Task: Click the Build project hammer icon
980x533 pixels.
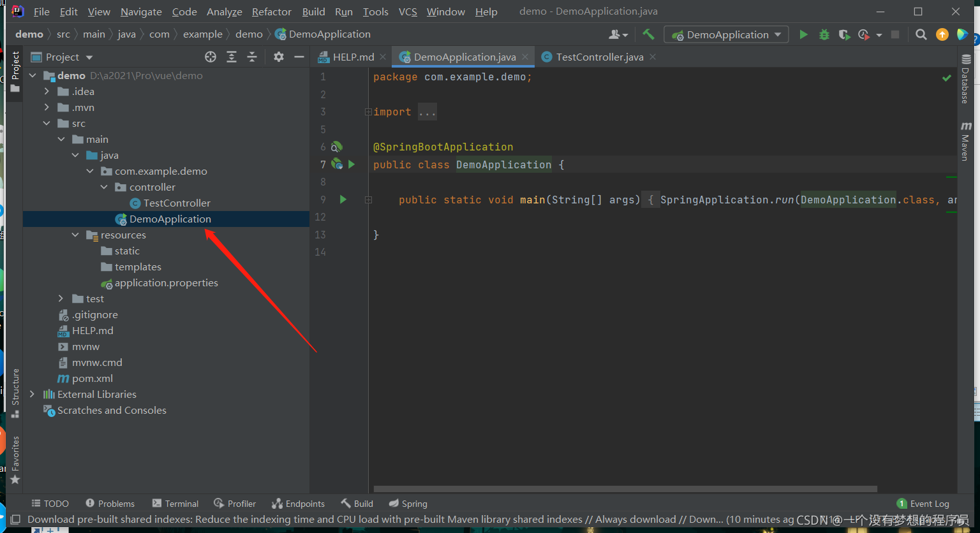Action: (x=648, y=34)
